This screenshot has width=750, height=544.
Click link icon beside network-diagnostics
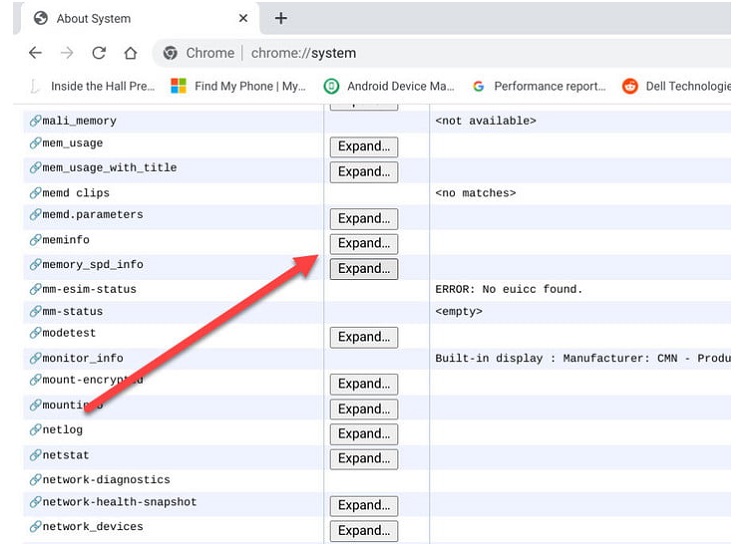(x=35, y=480)
